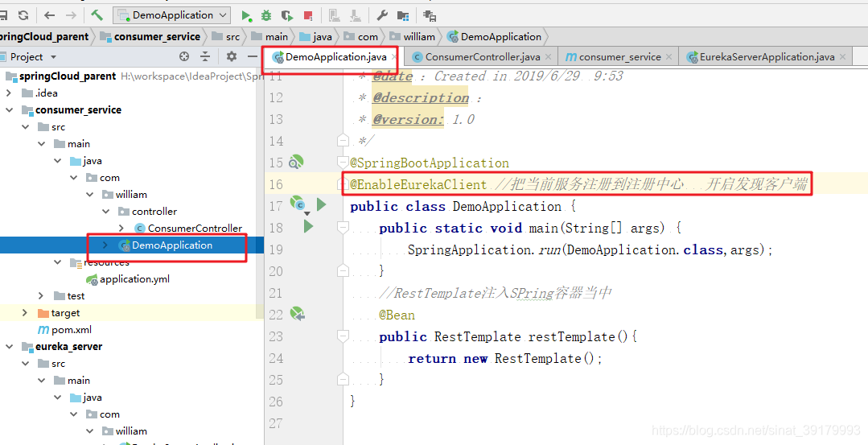Collapse the controller package
Viewport: 868px width, 445px height.
pyautogui.click(x=105, y=212)
